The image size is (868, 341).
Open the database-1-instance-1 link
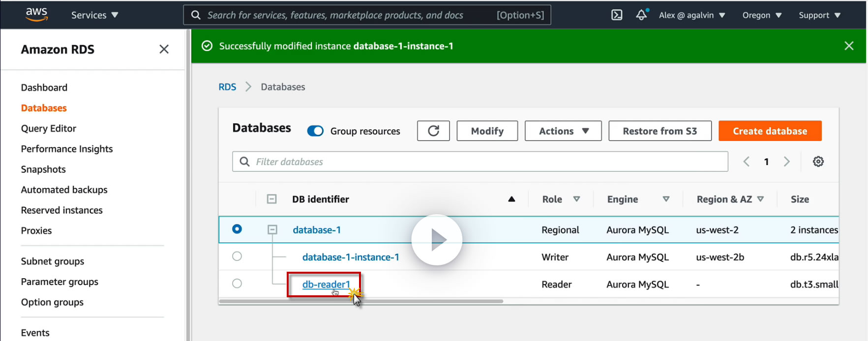(x=351, y=257)
